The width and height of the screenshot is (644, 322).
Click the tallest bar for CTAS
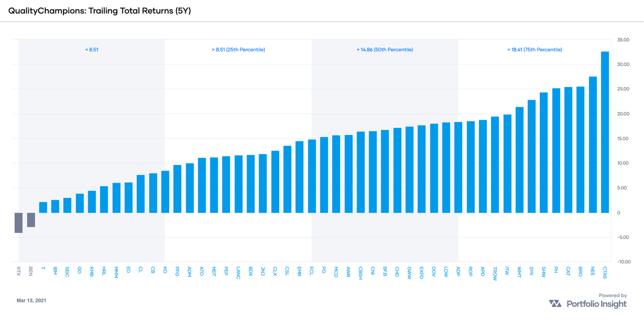[x=605, y=132]
